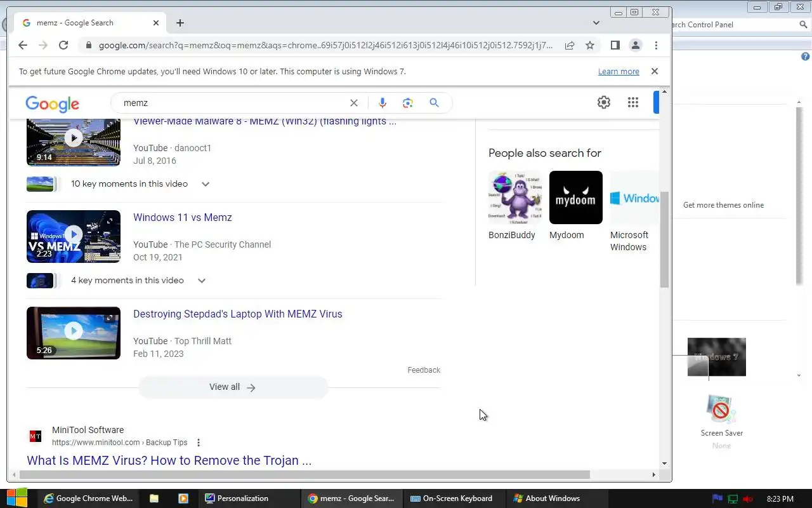The height and width of the screenshot is (508, 812).
Task: Click the horizontal scrollbar in Chrome
Action: click(x=304, y=474)
